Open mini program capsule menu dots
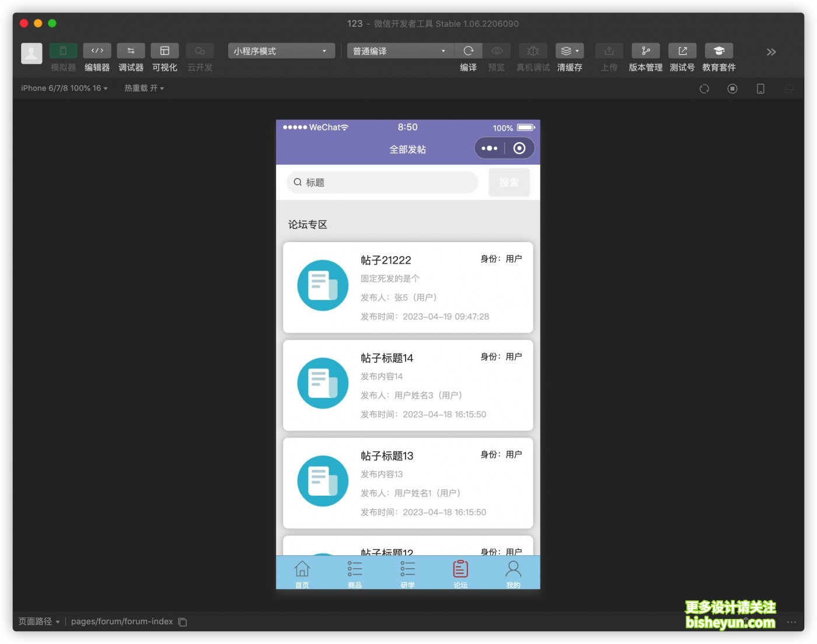Viewport: 817px width, 644px height. [490, 148]
